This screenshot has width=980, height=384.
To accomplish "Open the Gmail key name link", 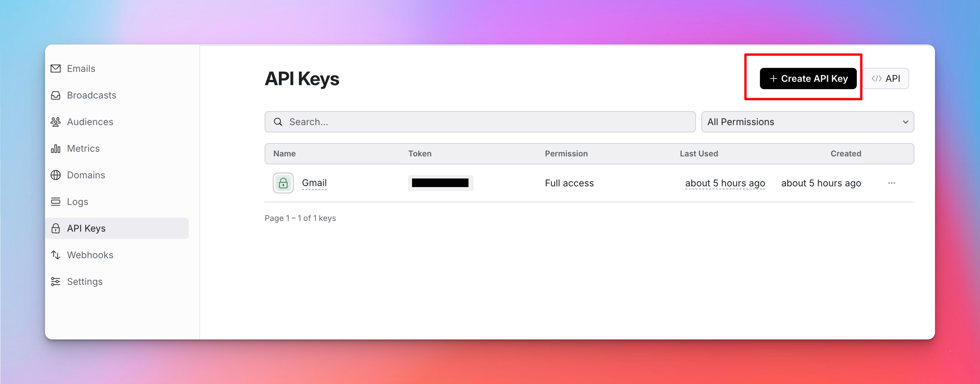I will tap(314, 183).
